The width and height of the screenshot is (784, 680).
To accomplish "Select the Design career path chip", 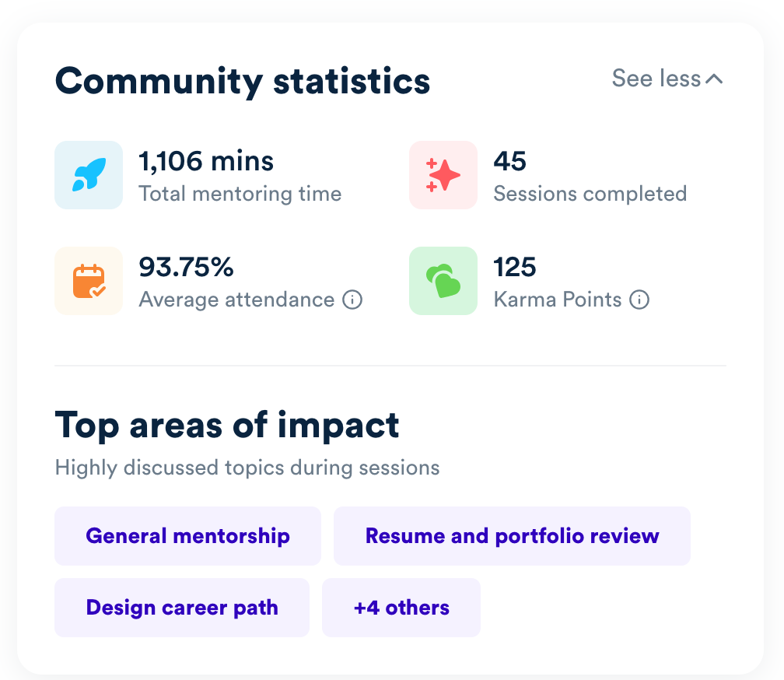I will pos(182,608).
